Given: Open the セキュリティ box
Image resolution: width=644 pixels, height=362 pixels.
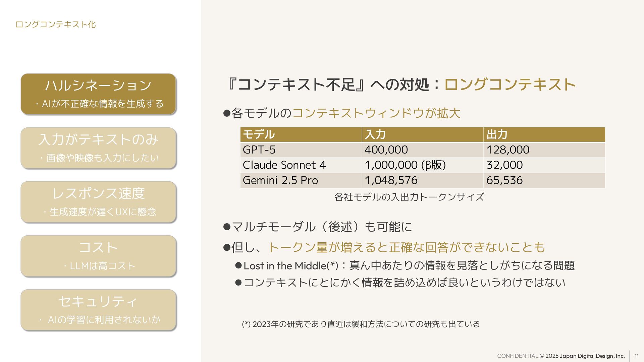Looking at the screenshot, I should [98, 310].
